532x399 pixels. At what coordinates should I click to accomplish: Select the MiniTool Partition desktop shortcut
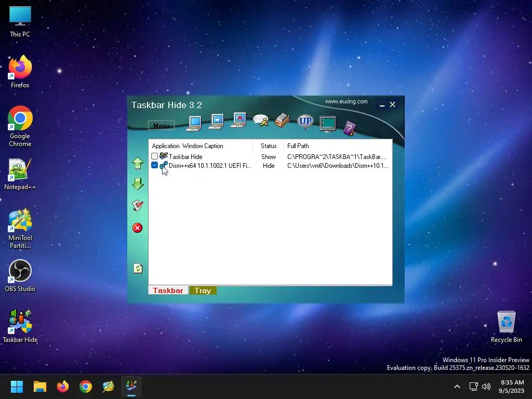click(20, 229)
